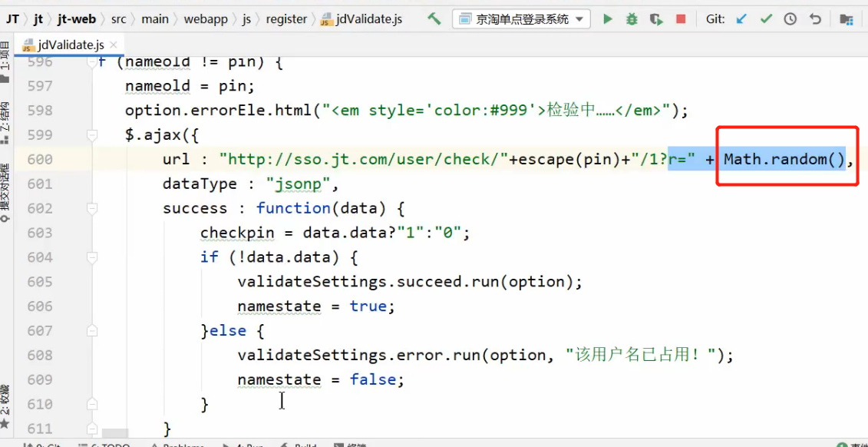
Task: Stop the process with the red square
Action: [681, 19]
